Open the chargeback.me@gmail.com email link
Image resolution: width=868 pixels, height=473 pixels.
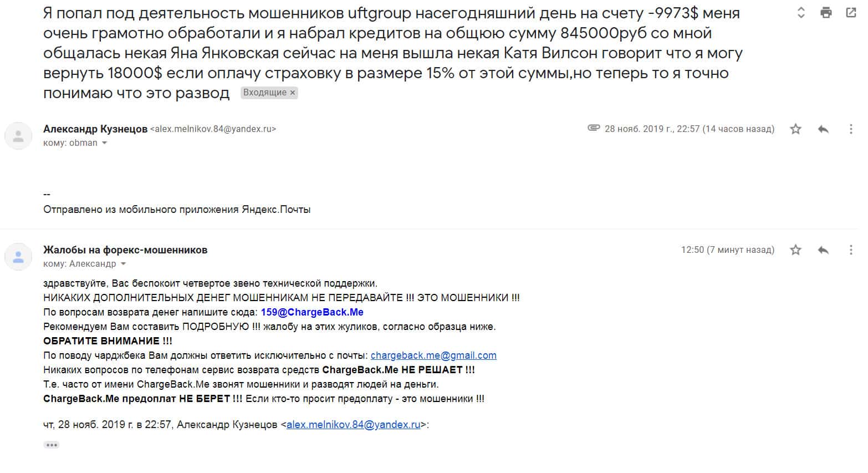[x=433, y=355]
